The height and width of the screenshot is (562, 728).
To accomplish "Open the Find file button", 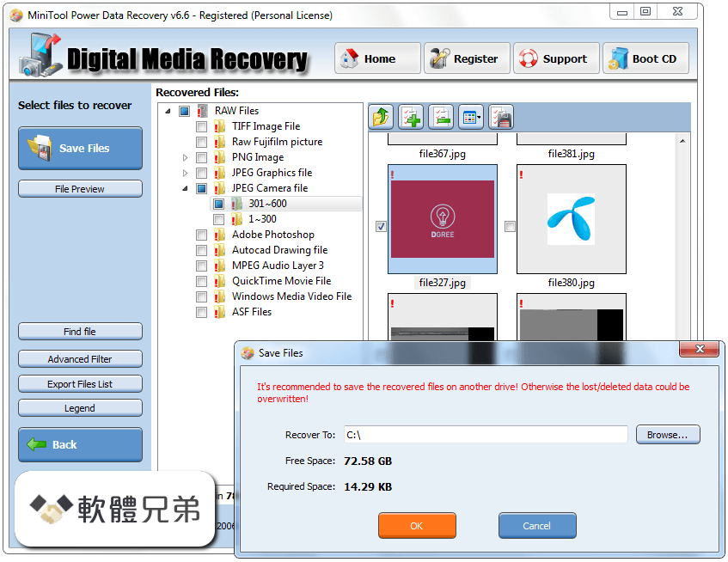I will 80,332.
